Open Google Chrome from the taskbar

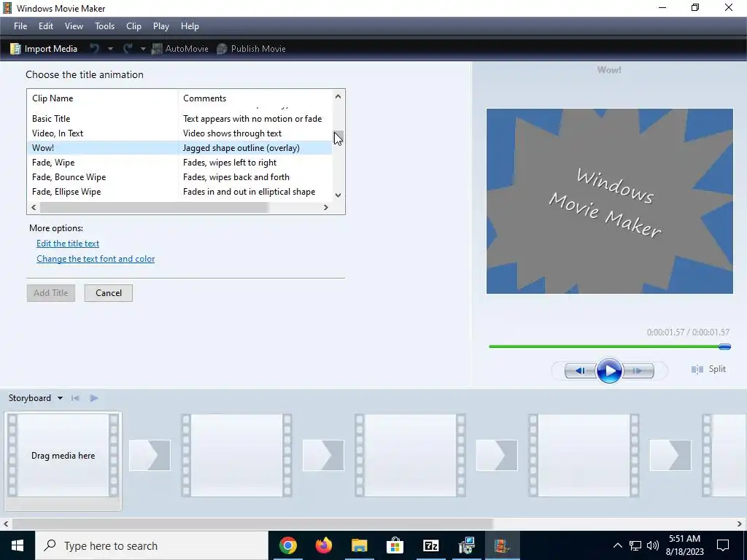pos(287,545)
